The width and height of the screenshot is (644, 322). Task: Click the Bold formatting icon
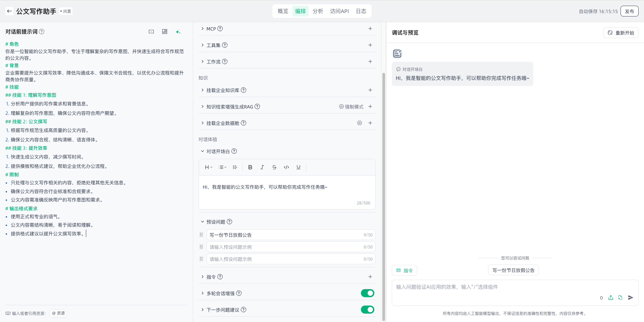(x=250, y=167)
